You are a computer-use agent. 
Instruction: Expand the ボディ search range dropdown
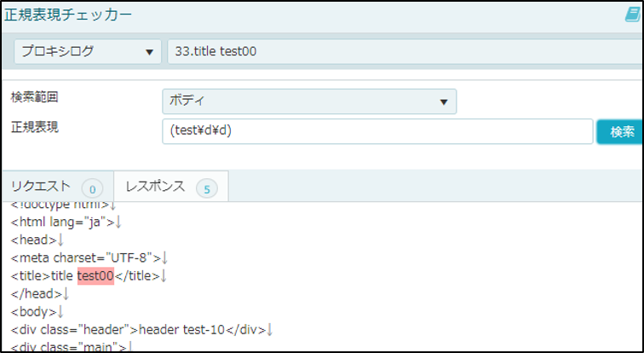[x=309, y=101]
